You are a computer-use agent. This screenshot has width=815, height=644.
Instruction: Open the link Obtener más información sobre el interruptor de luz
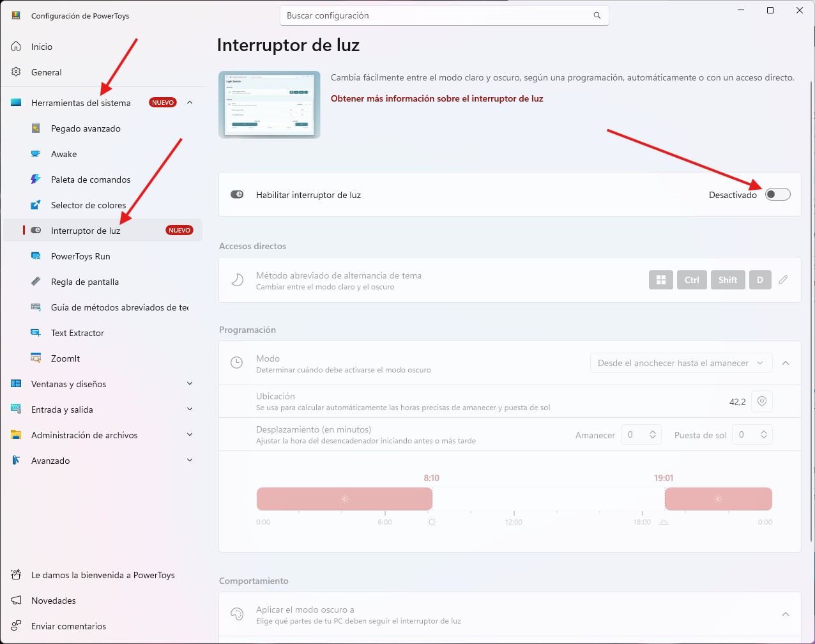click(437, 98)
